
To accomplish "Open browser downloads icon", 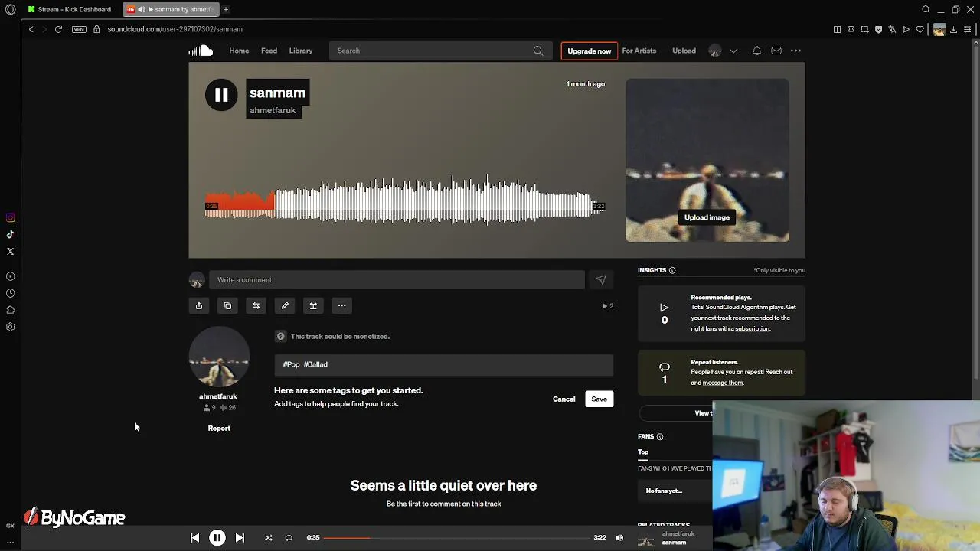I will tap(953, 29).
